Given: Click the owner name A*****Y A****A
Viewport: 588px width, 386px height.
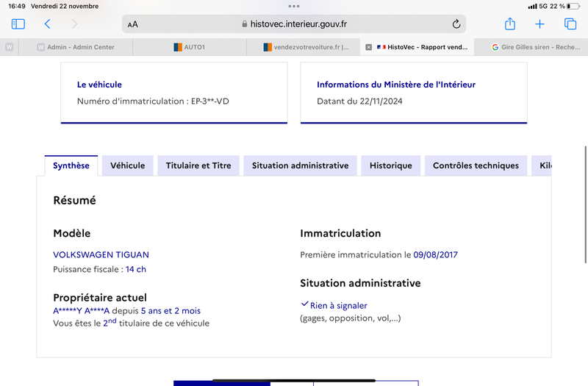Looking at the screenshot, I should (x=82, y=311).
